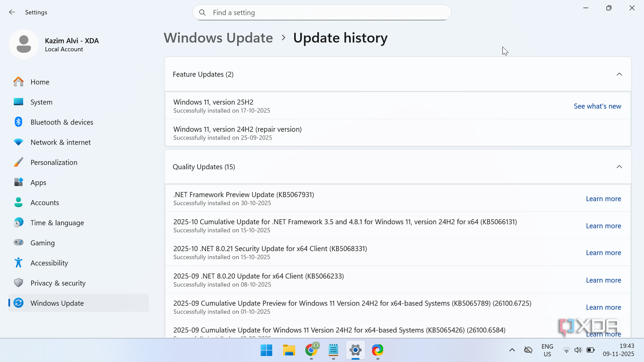Click See what's new for version 25H2

tap(597, 106)
